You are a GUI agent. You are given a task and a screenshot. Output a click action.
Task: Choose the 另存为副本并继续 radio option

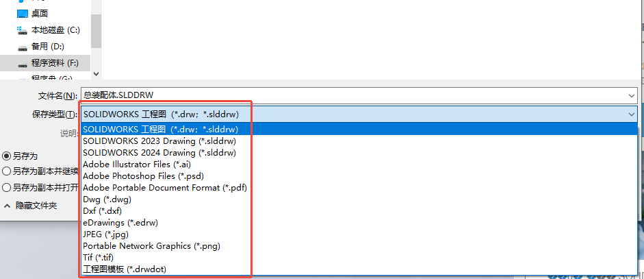[x=7, y=171]
